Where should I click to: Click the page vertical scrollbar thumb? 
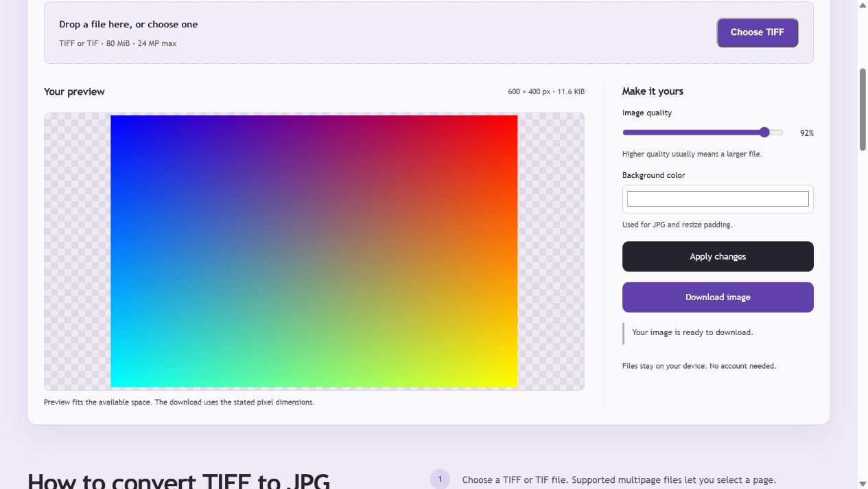tap(863, 110)
